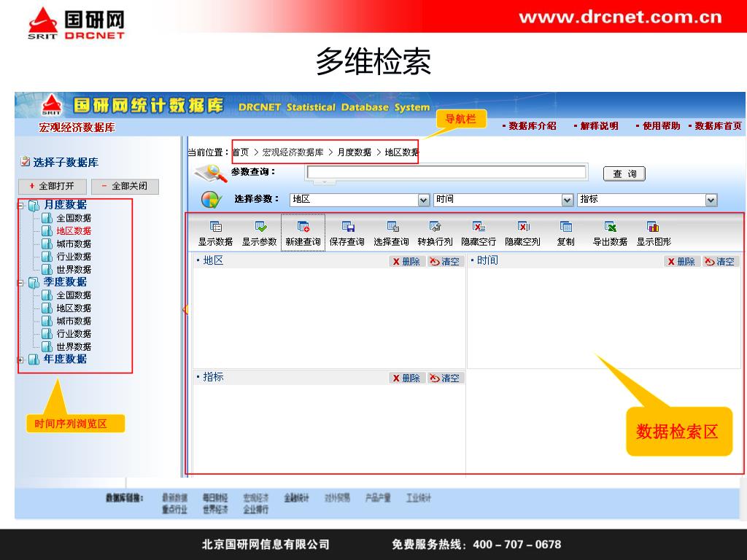
Task: Click into the 参数查询 text field
Action: (446, 172)
